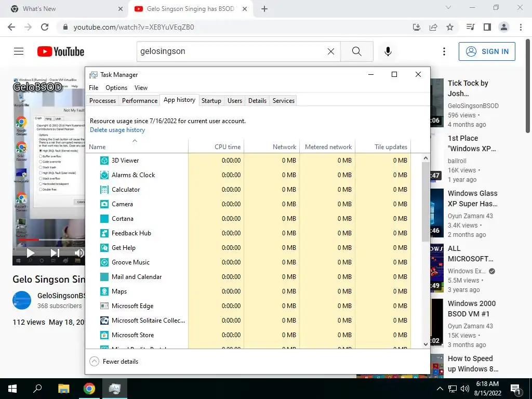Click the Task Manager list scrollbar
The height and width of the screenshot is (399, 532).
426,202
